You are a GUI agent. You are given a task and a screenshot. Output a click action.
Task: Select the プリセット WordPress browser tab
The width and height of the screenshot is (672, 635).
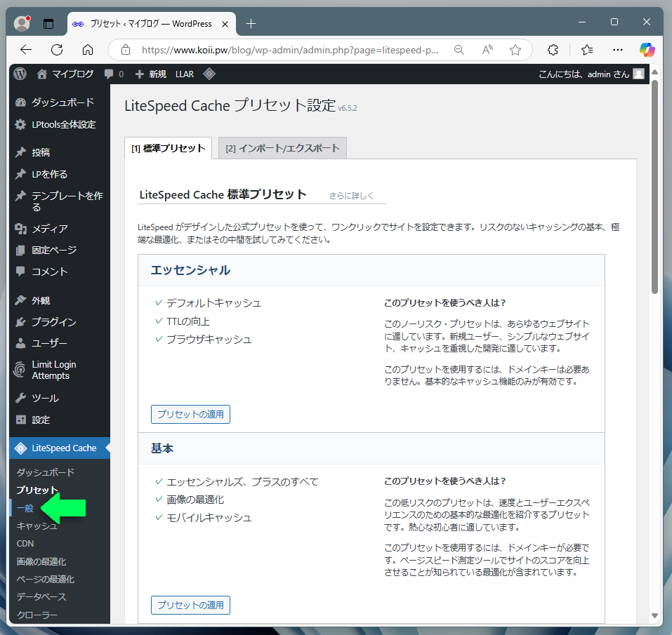pos(151,24)
